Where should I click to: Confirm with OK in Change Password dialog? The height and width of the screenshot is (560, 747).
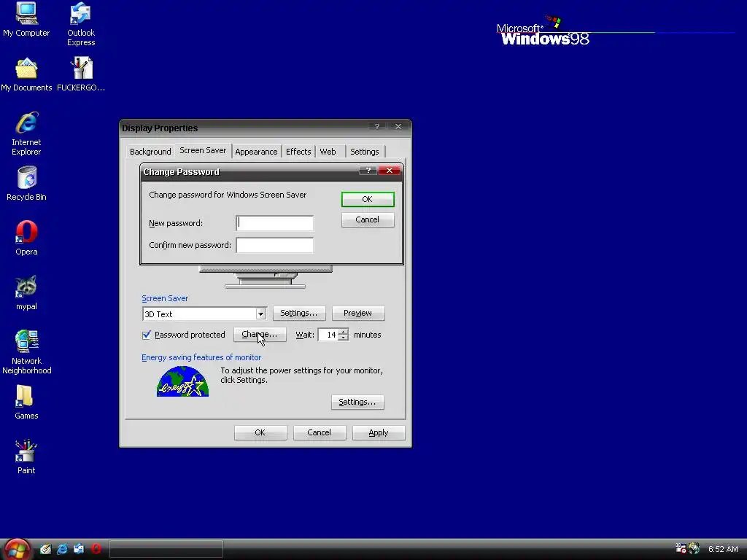[x=368, y=199]
